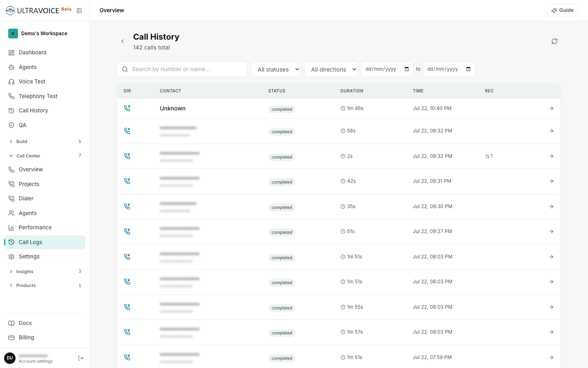Click the Unknown contact name

click(173, 108)
